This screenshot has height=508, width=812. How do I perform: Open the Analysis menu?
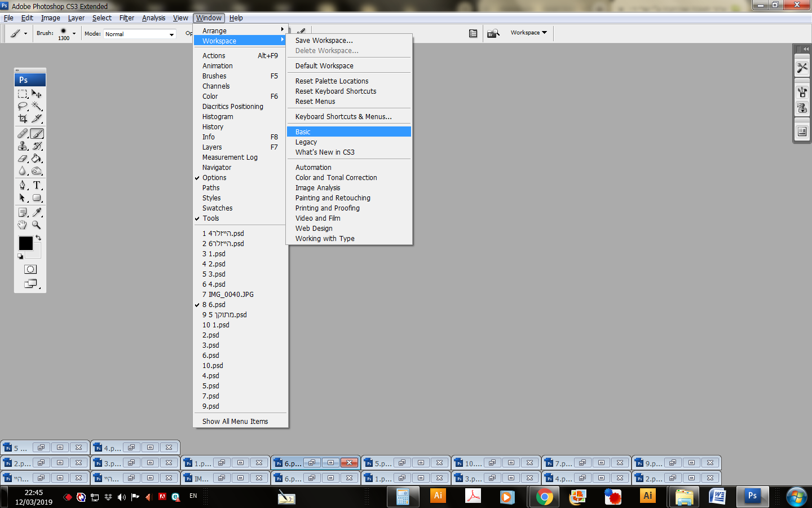(154, 18)
